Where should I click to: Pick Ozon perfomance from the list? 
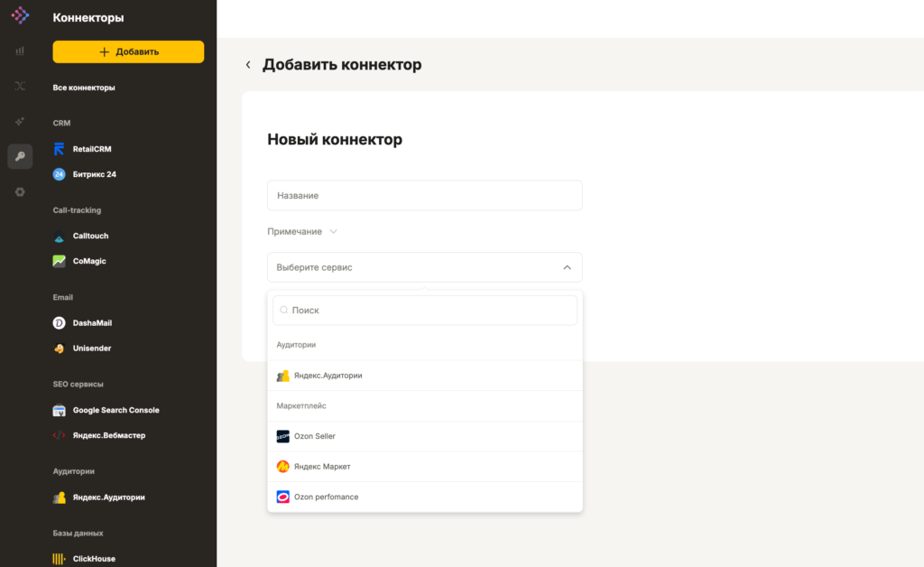[x=326, y=497]
